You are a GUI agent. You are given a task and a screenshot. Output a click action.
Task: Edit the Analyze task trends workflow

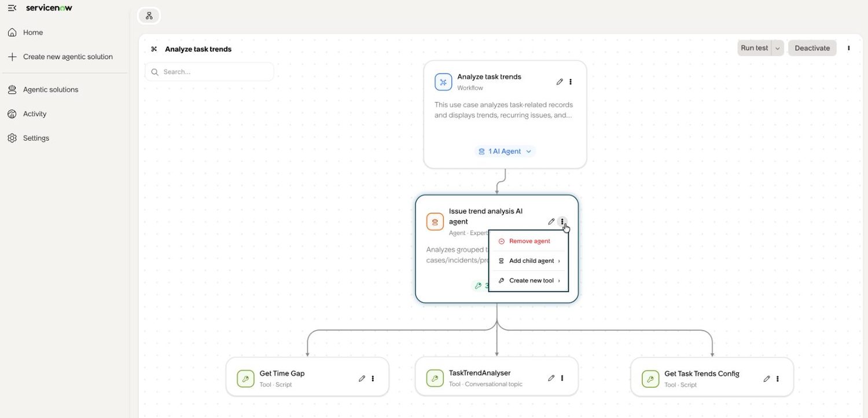[x=560, y=82]
